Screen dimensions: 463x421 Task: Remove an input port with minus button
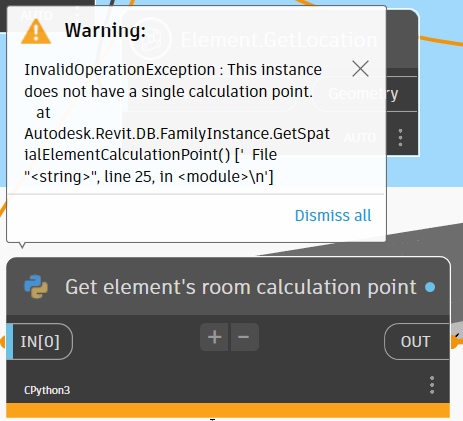(244, 337)
